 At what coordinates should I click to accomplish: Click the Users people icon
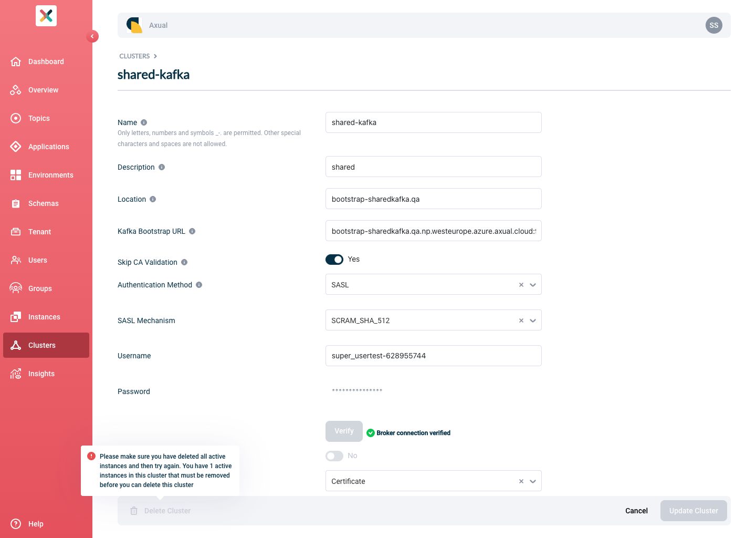coord(16,260)
